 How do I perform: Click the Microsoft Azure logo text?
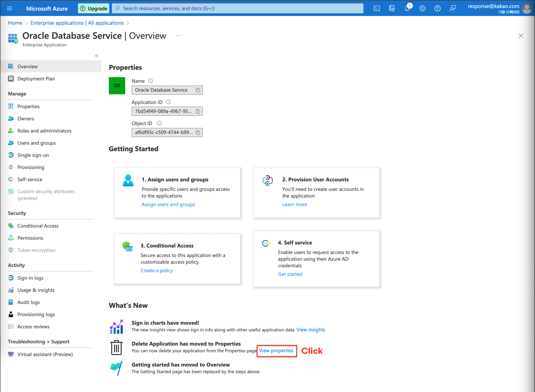click(x=47, y=9)
